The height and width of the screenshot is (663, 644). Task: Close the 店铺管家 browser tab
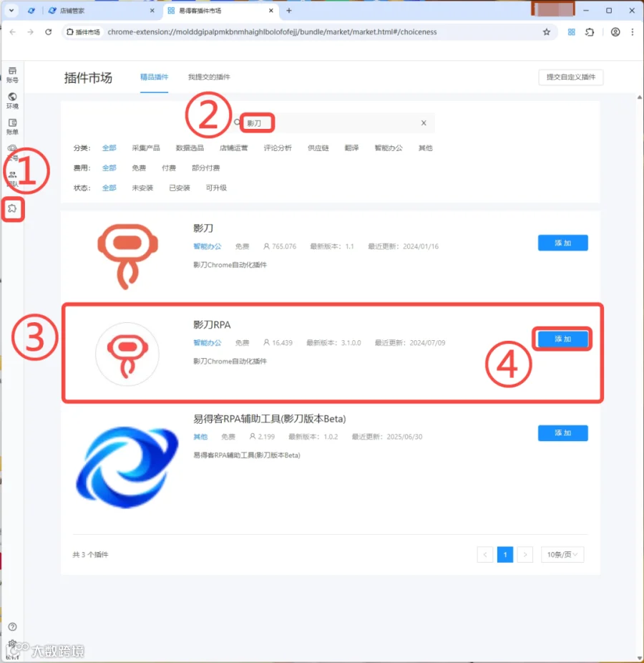coord(152,11)
